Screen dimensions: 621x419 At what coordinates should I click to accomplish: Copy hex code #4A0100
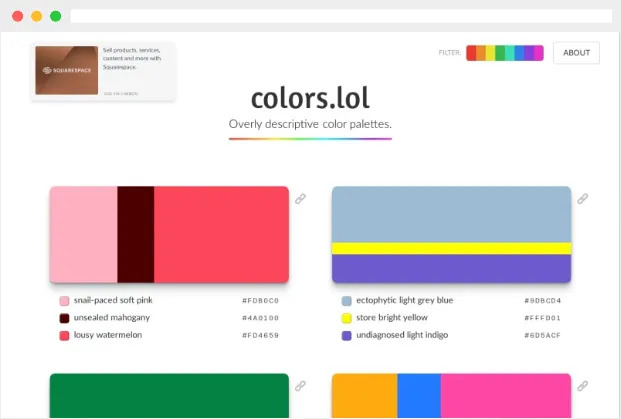point(260,318)
